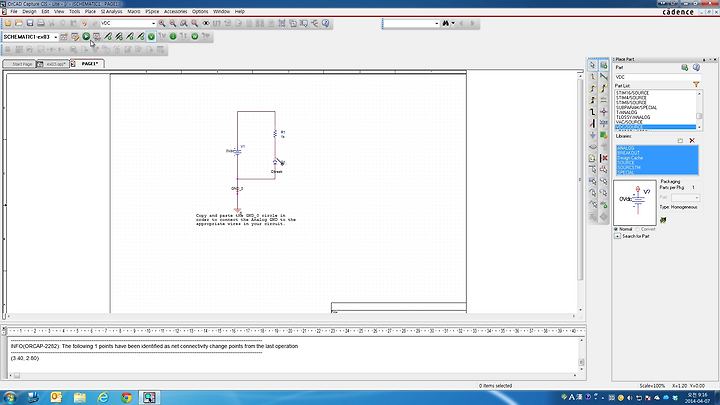Click the VDC part preview thumbnail
The width and height of the screenshot is (720, 405).
[x=635, y=202]
